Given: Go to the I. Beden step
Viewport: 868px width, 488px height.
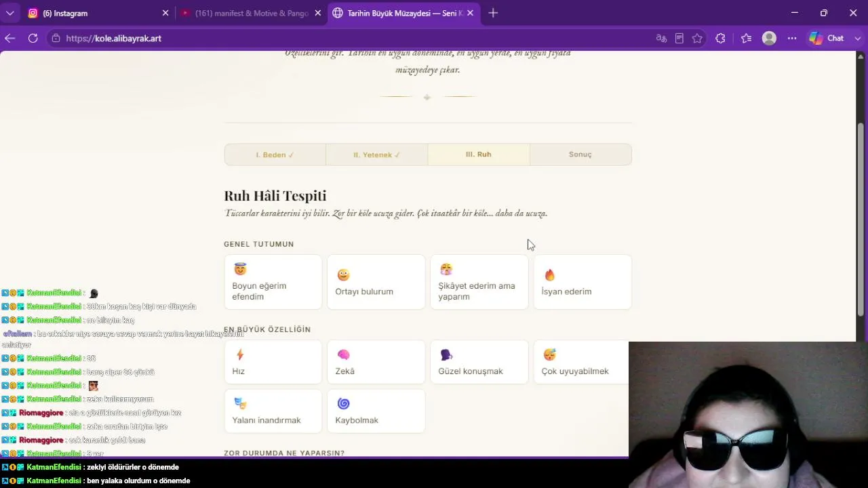Looking at the screenshot, I should point(275,155).
